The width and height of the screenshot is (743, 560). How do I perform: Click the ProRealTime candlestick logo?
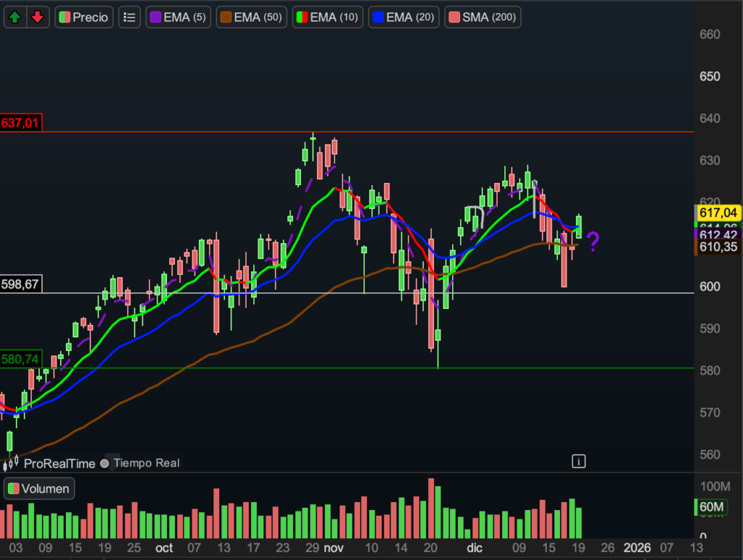coord(11,462)
